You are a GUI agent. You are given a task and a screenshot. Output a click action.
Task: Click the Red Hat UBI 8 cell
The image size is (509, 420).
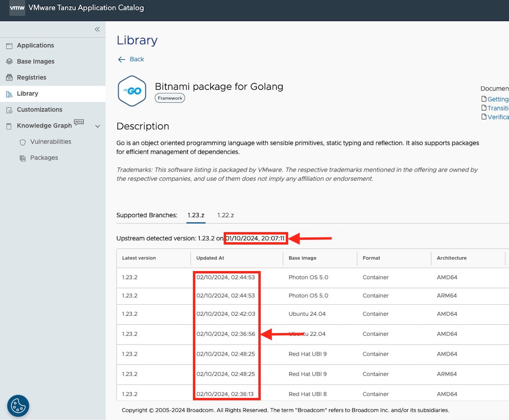click(x=307, y=394)
